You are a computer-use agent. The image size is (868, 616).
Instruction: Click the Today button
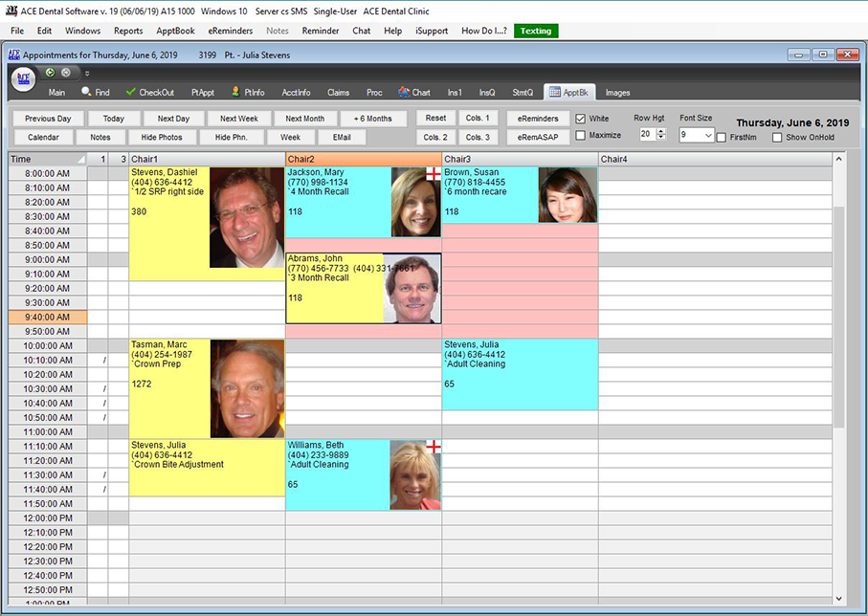point(114,119)
